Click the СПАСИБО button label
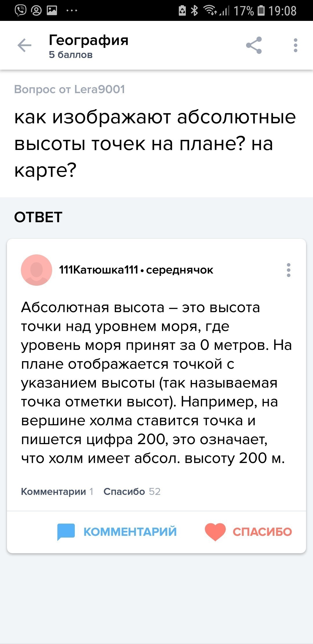Image resolution: width=313 pixels, height=644 pixels. [x=262, y=532]
